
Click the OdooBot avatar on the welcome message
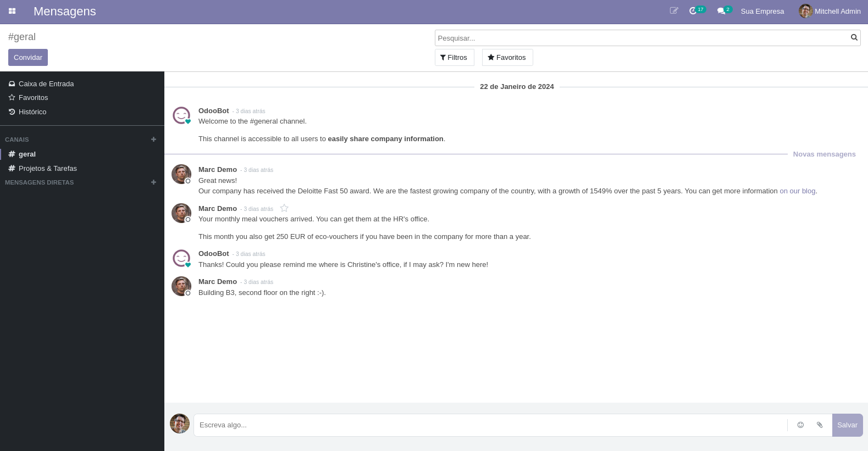[x=181, y=115]
